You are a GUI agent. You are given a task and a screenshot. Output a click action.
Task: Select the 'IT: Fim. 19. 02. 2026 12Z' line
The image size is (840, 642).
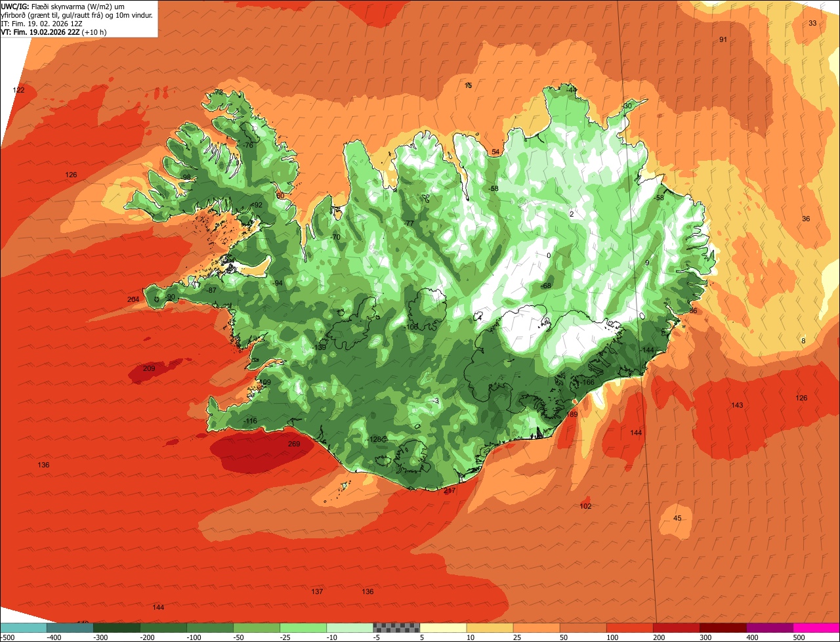coord(41,23)
